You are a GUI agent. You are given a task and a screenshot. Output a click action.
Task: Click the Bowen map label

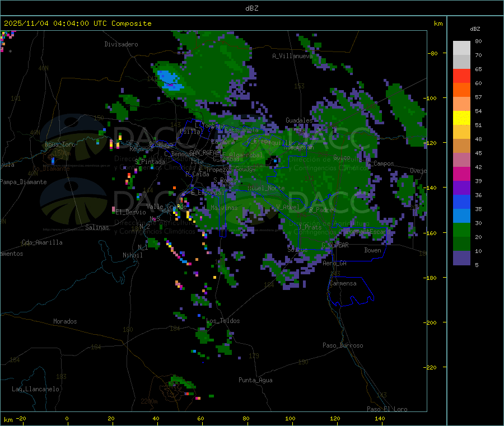tap(372, 250)
